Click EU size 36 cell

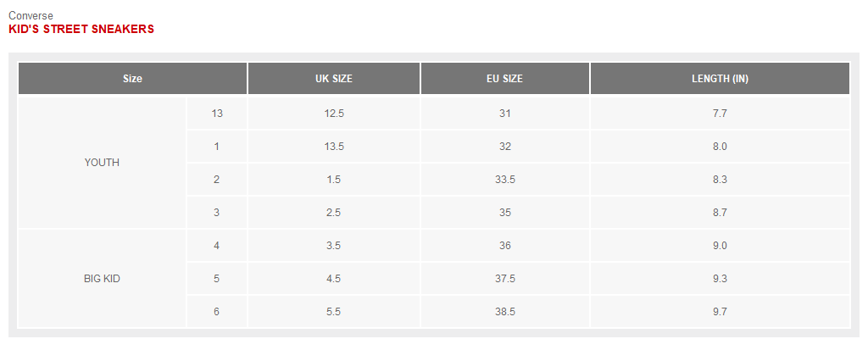pos(504,246)
